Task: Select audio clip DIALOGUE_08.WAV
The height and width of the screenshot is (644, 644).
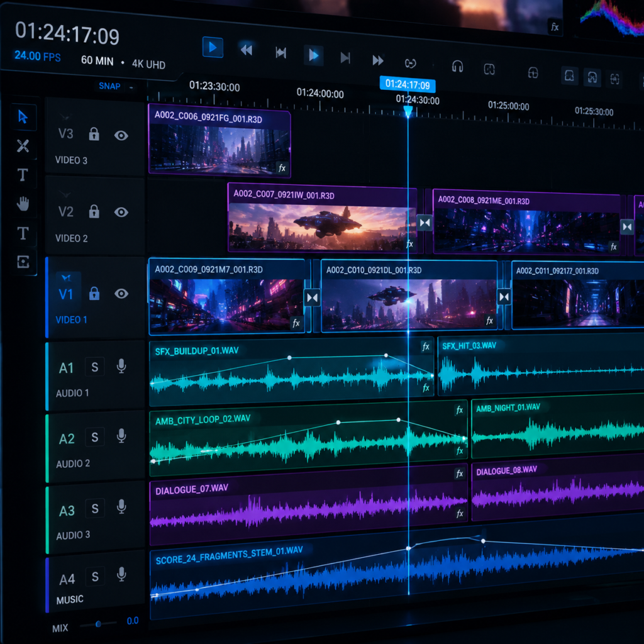Action: tap(557, 487)
